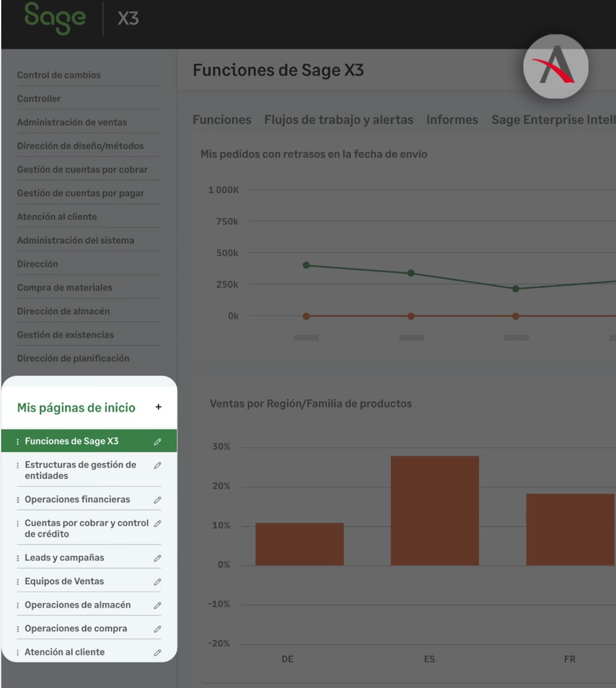
Task: Select Estructuras de gestión de entidades page
Action: (80, 470)
